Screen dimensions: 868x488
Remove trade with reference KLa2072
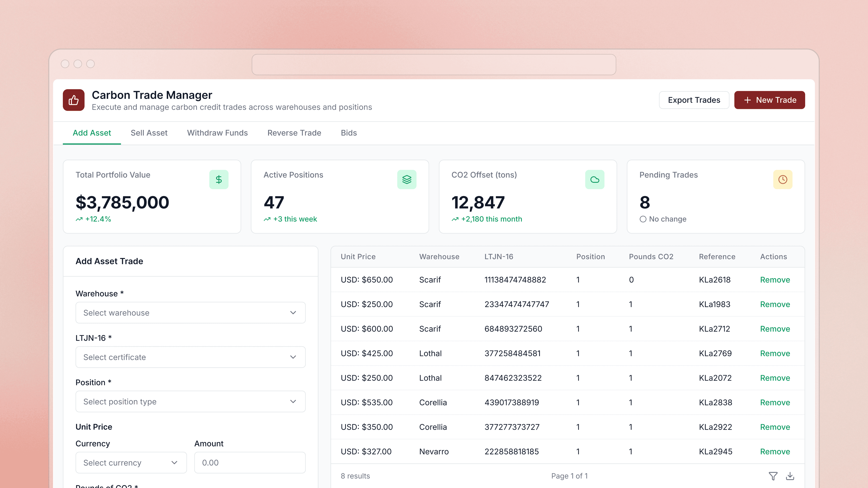tap(775, 378)
